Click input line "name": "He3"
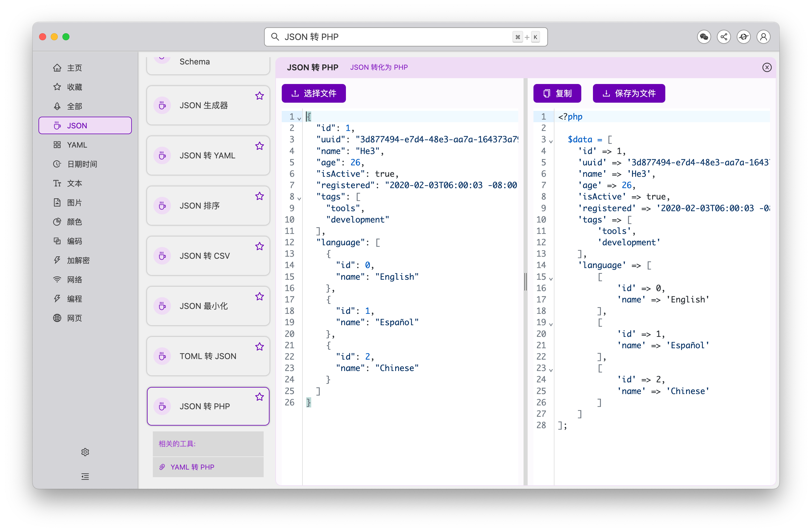 click(x=350, y=151)
